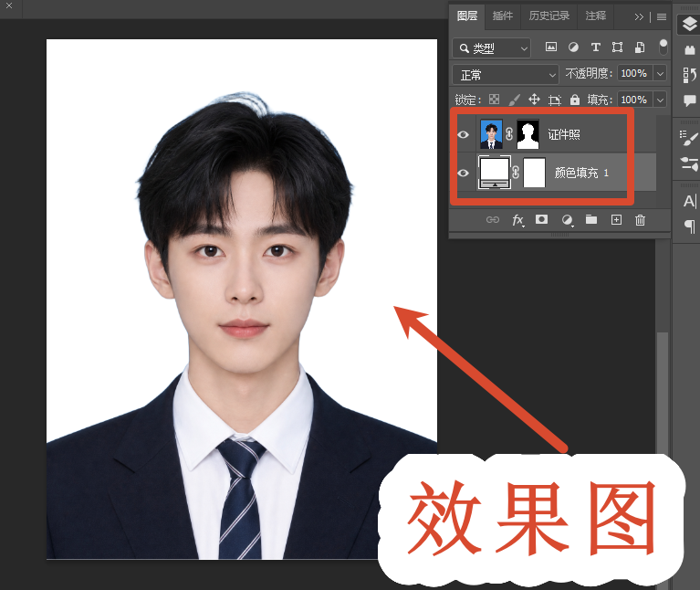Screen dimensions: 700x590
Task: Select the 证件照 layer photo thumbnail
Action: (x=492, y=134)
